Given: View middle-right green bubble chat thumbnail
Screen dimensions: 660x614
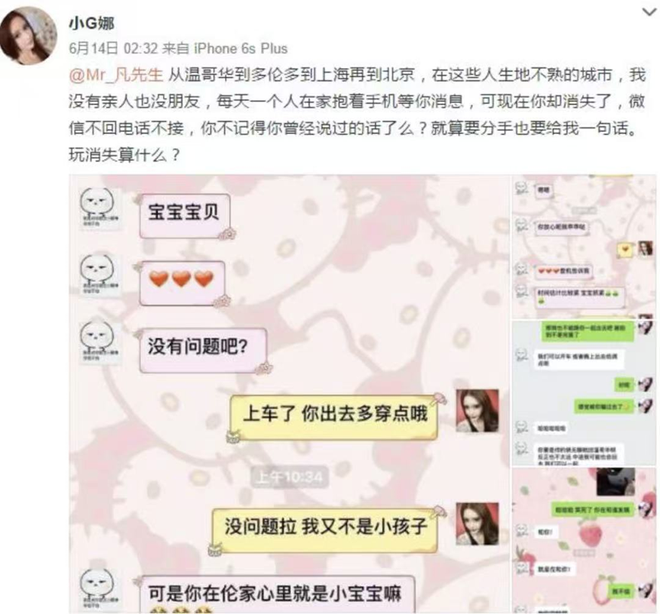Looking at the screenshot, I should (584, 393).
